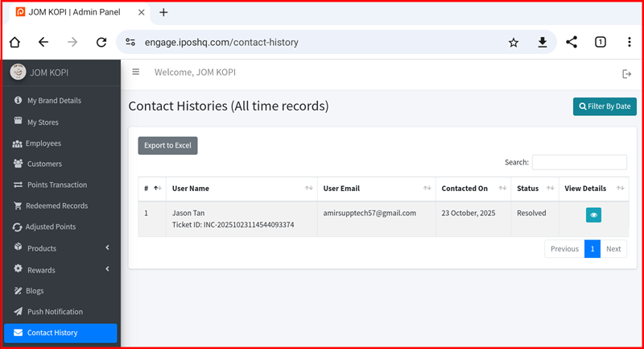
Task: Click the share icon in browser toolbar
Action: tap(572, 43)
